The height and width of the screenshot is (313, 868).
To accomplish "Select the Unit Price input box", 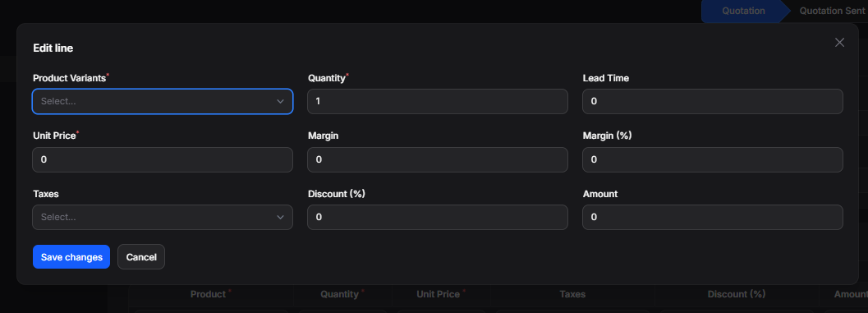I will [163, 159].
